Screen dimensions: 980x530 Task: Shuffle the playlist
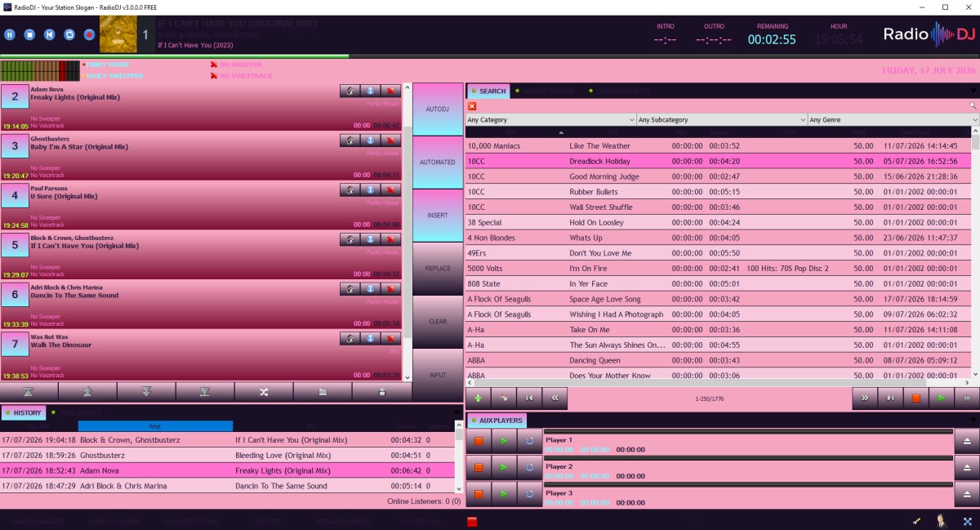[264, 392]
